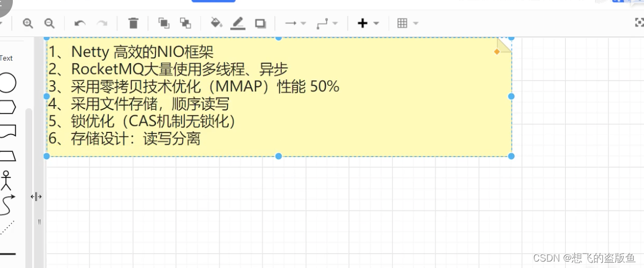Select the solid line shape in sidebar
Viewport: 644px width, 268px height.
(8, 254)
